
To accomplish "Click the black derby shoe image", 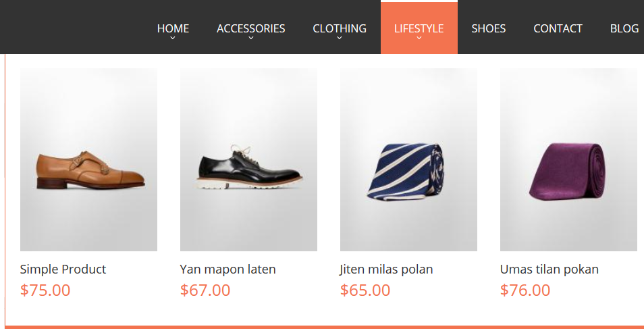I will pyautogui.click(x=248, y=159).
